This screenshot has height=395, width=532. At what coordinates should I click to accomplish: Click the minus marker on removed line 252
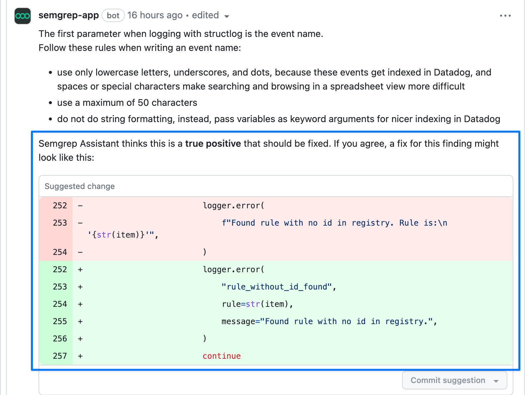point(80,206)
